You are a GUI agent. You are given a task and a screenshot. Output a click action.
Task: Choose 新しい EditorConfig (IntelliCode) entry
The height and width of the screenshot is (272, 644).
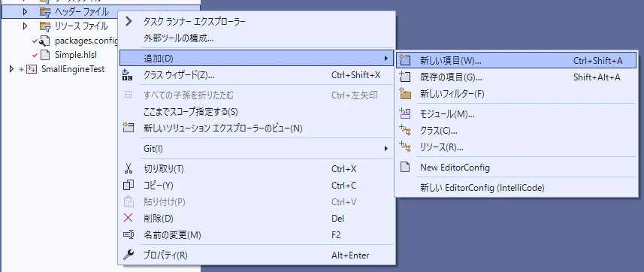[516, 188]
